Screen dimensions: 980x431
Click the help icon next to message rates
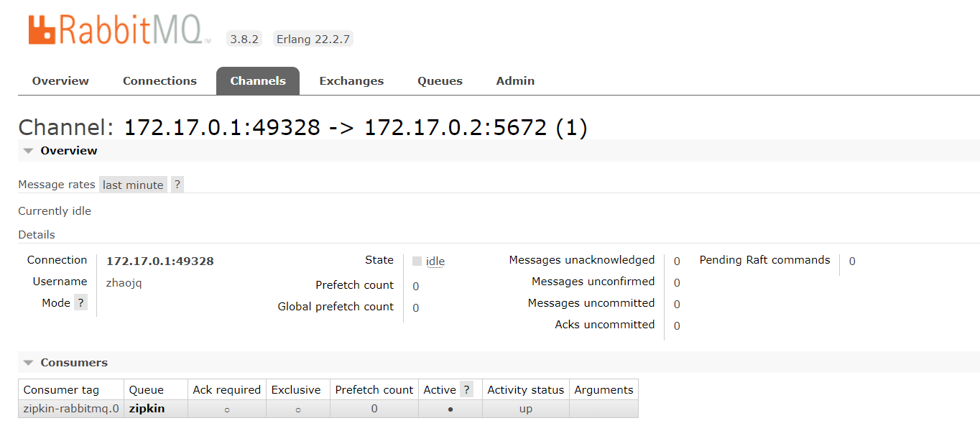click(x=177, y=184)
